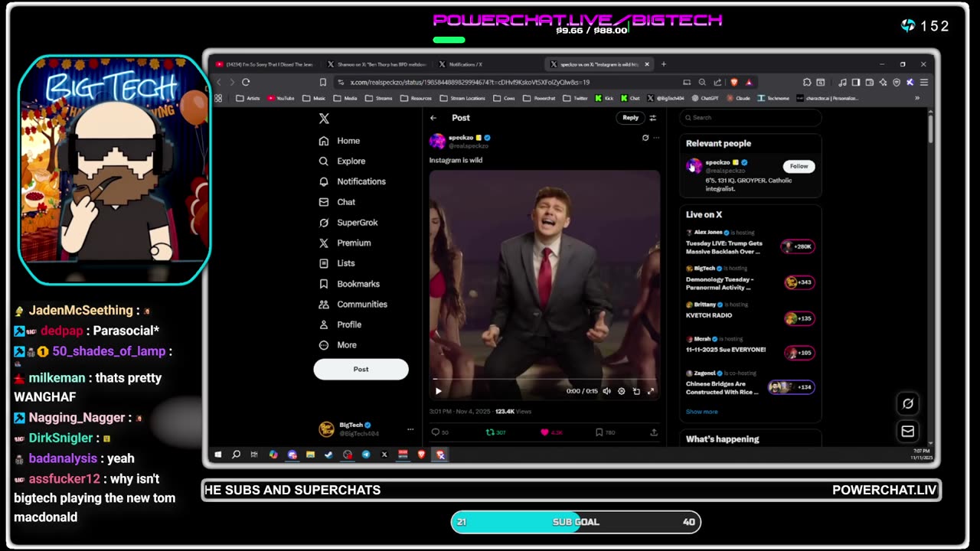This screenshot has height=551, width=980.
Task: Open 11-11-2025 Sue EVERYONE live
Action: click(x=750, y=348)
